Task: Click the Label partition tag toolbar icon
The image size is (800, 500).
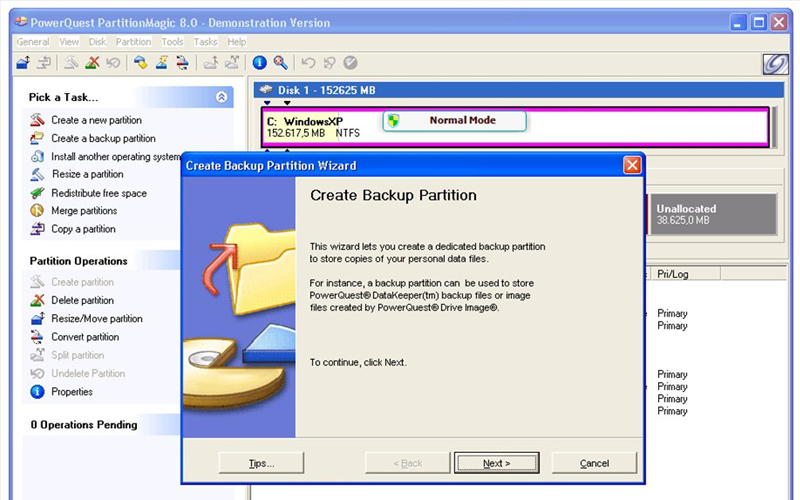Action: tap(140, 63)
